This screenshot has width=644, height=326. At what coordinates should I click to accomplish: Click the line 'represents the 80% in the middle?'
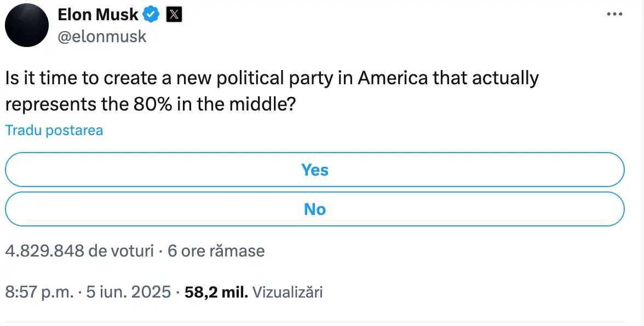[150, 104]
